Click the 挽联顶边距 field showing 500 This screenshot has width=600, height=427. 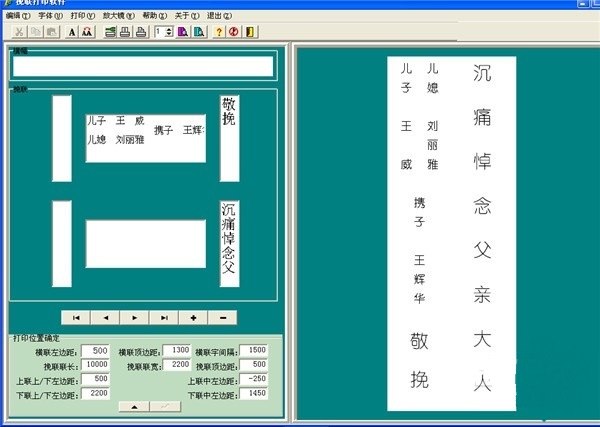(253, 365)
